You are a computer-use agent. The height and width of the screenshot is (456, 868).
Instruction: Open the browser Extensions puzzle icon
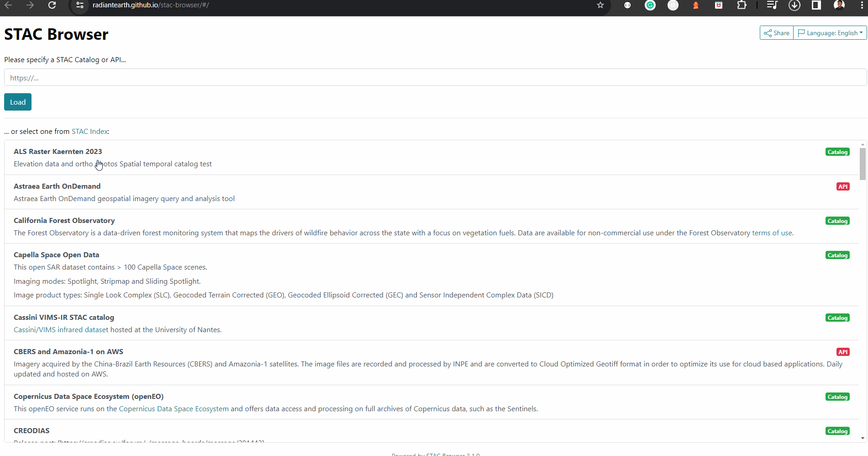pos(742,5)
